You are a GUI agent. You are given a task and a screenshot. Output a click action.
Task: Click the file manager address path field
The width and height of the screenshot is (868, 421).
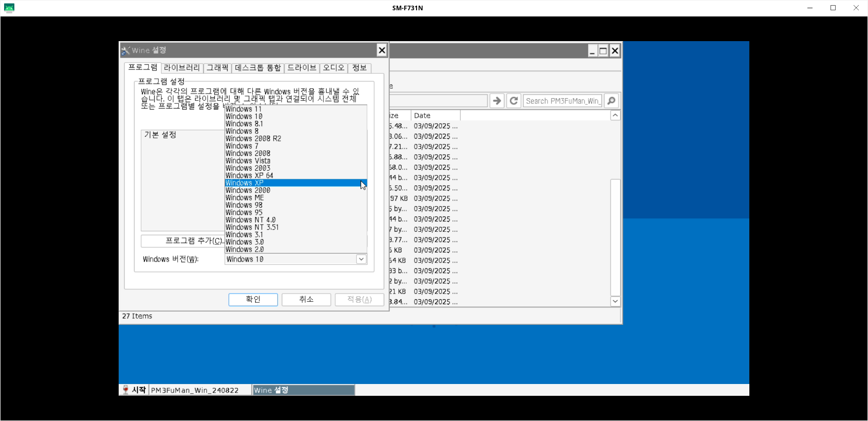[x=438, y=101]
